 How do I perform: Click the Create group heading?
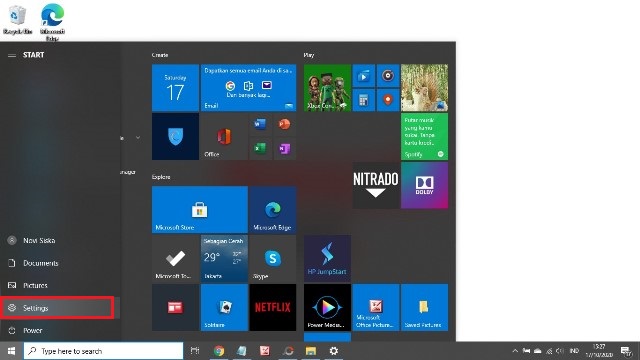pyautogui.click(x=160, y=55)
